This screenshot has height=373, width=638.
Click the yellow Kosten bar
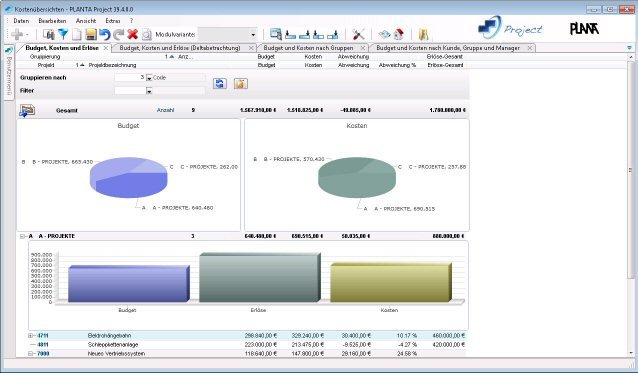click(x=391, y=283)
